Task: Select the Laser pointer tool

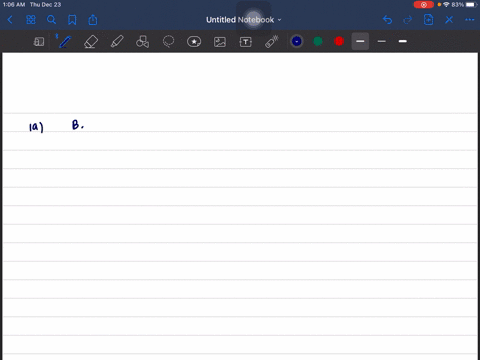Action: click(x=272, y=42)
